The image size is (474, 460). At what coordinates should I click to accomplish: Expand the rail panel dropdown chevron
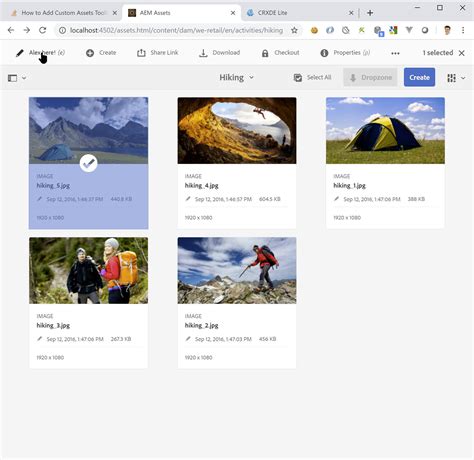click(x=24, y=78)
